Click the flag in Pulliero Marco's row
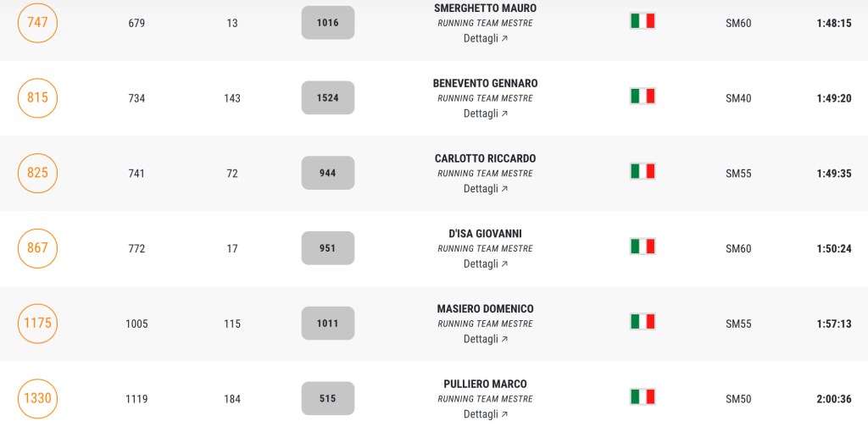This screenshot has width=868, height=432. (x=643, y=396)
